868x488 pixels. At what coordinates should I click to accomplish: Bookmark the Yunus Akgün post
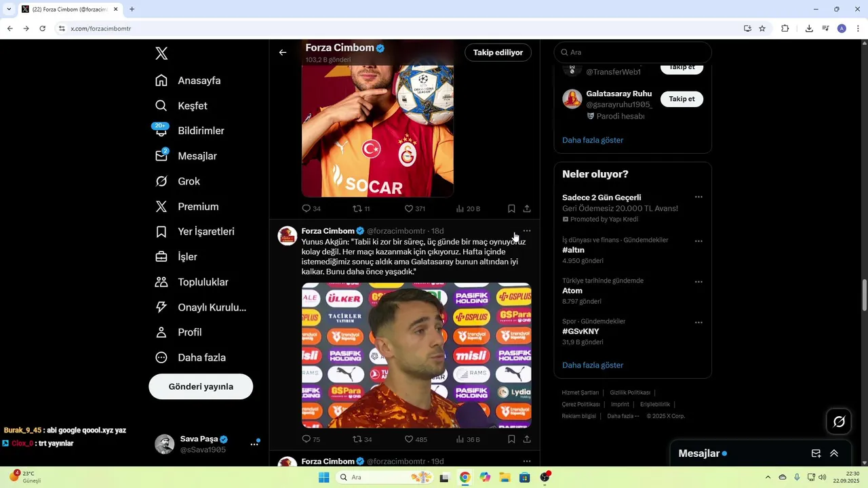coord(511,439)
